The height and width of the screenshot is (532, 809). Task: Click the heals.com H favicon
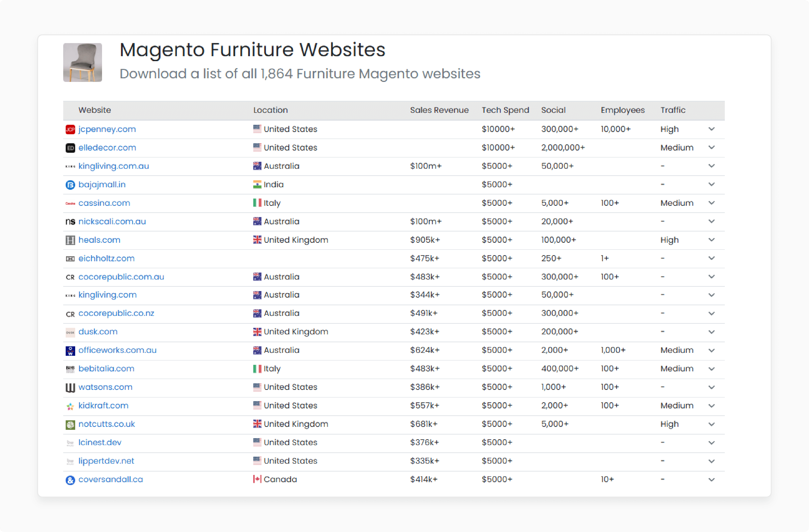(x=70, y=240)
